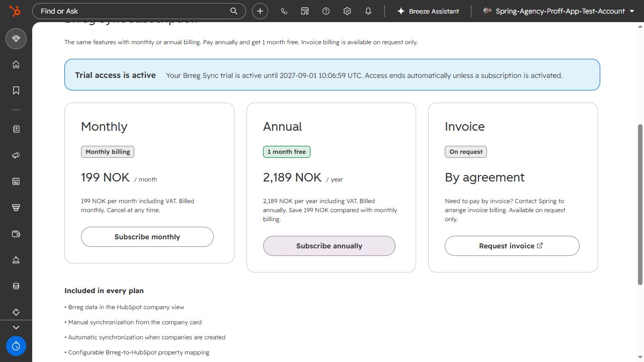The width and height of the screenshot is (644, 362).
Task: Open data management database icon in sidebar
Action: tap(16, 286)
